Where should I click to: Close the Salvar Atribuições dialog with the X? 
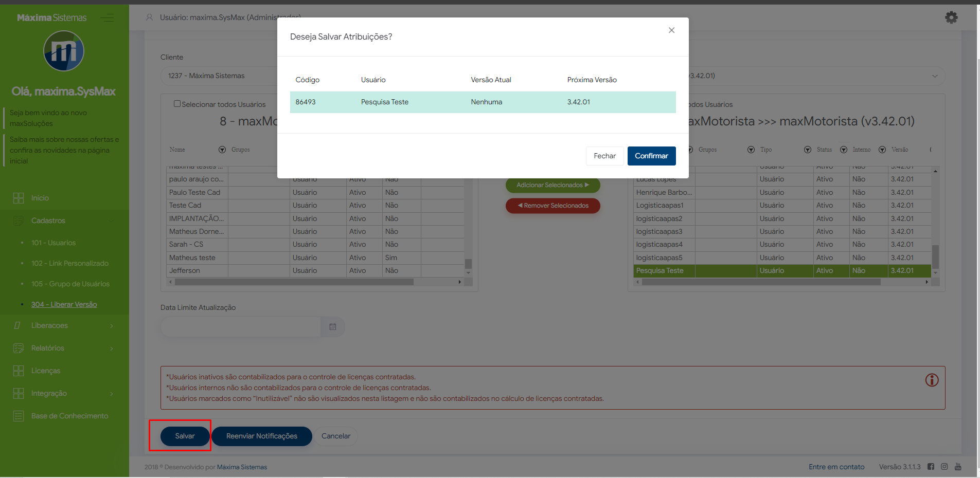pyautogui.click(x=671, y=30)
